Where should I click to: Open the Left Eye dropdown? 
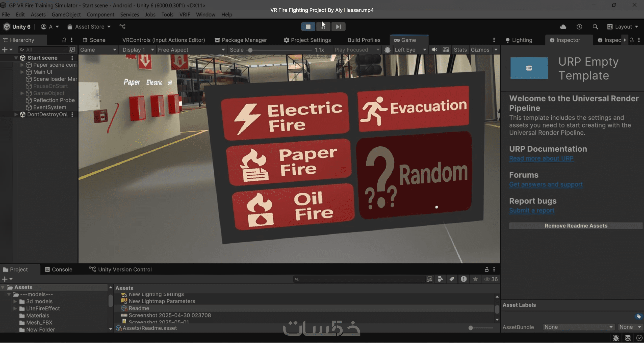point(410,50)
